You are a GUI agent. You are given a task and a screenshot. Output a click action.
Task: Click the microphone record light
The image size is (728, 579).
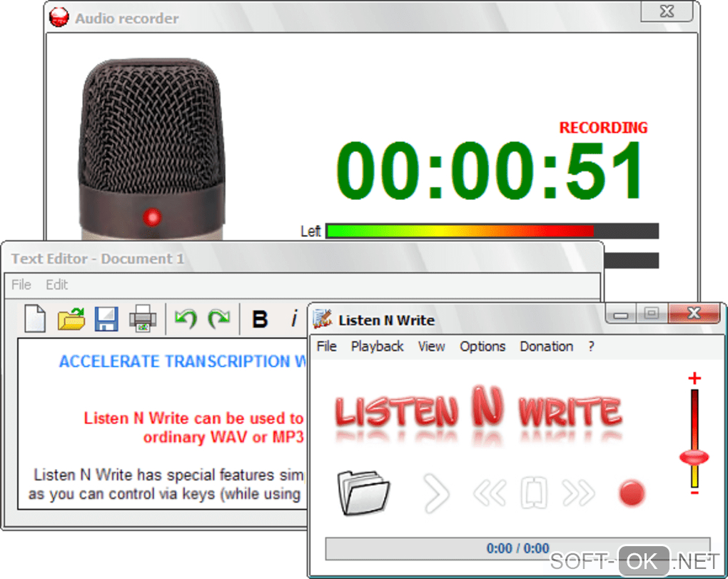[152, 217]
